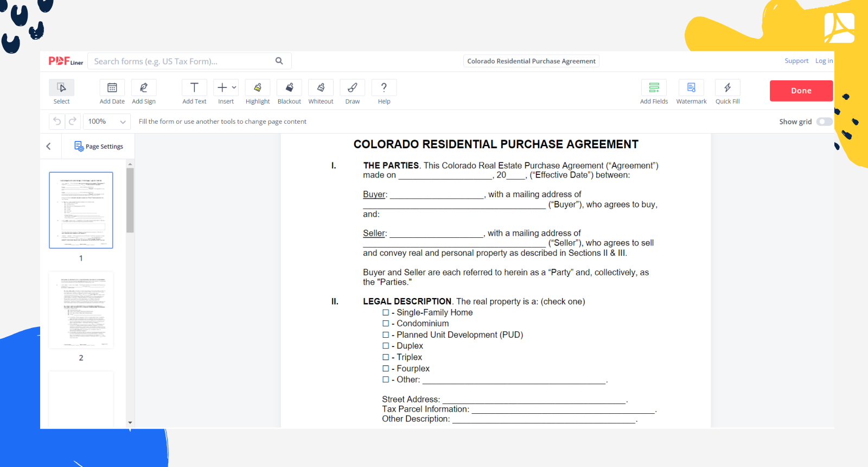Click the page number 2 label
This screenshot has height=467, width=868.
pos(81,358)
